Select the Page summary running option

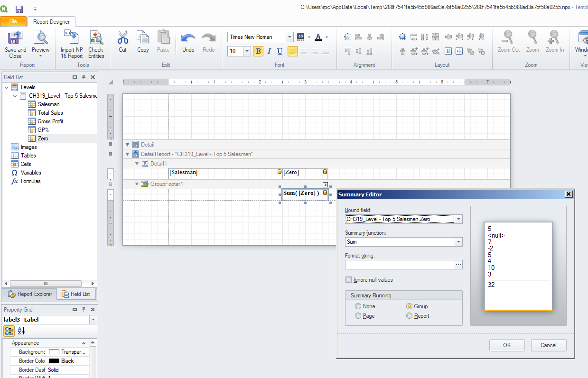(358, 316)
